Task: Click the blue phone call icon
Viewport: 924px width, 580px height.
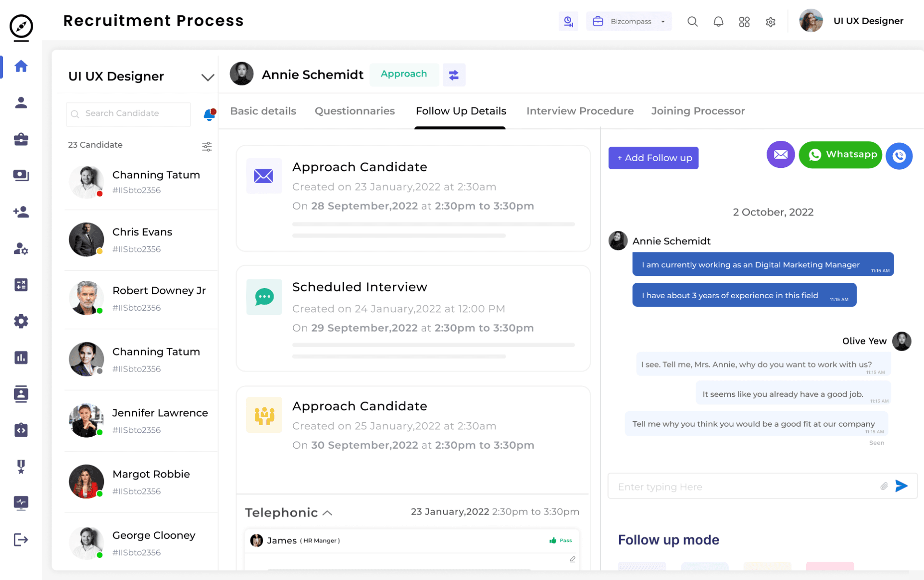Action: (899, 156)
